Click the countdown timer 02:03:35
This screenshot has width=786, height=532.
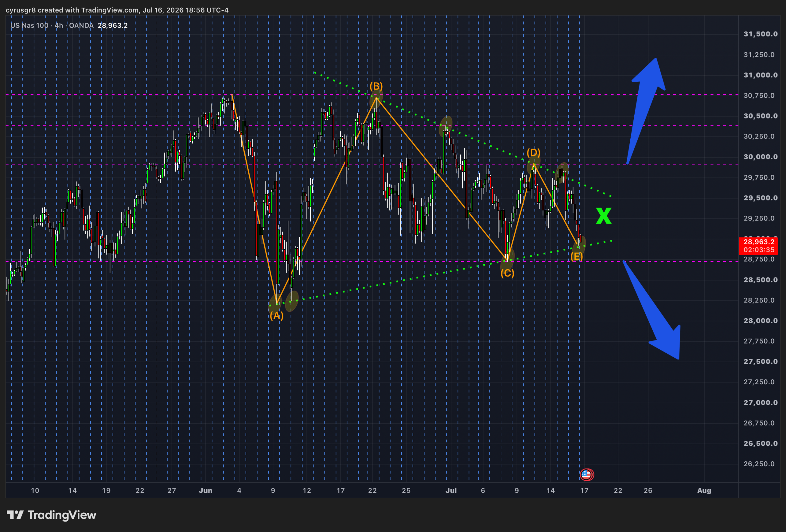click(x=759, y=250)
